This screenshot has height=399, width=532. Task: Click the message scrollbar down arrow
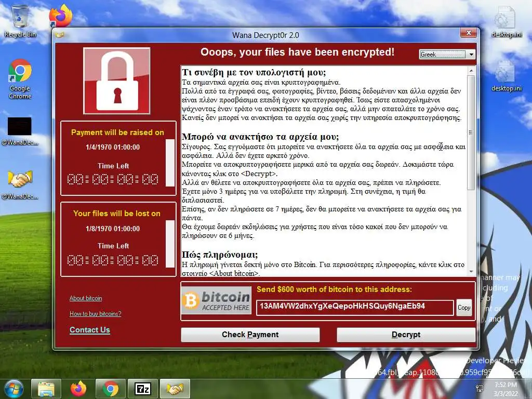471,271
